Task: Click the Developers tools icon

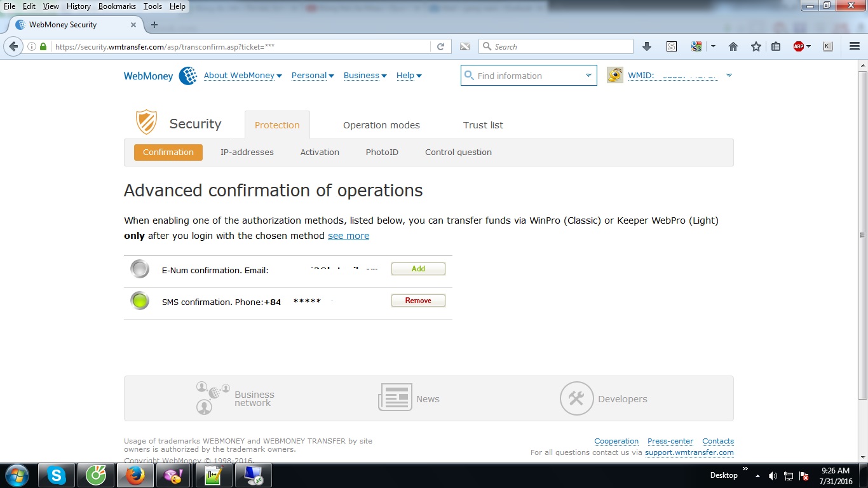Action: pos(576,398)
